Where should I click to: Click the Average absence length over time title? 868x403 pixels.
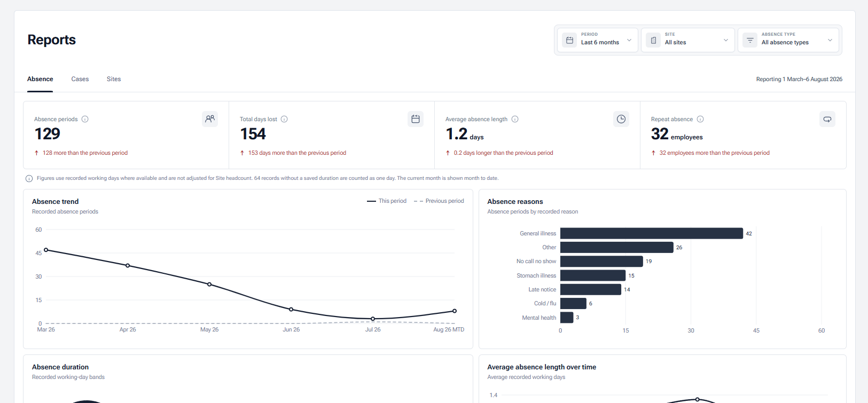[x=542, y=367]
